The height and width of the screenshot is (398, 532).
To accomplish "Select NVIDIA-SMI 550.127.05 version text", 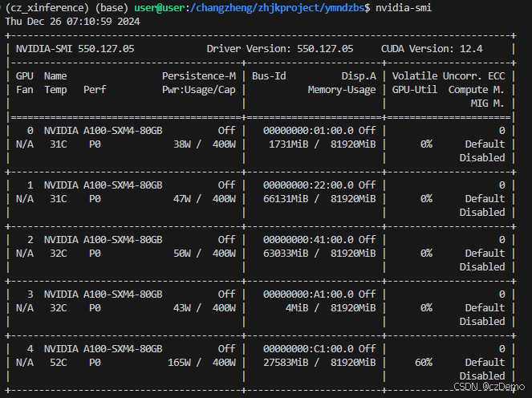I will point(75,49).
